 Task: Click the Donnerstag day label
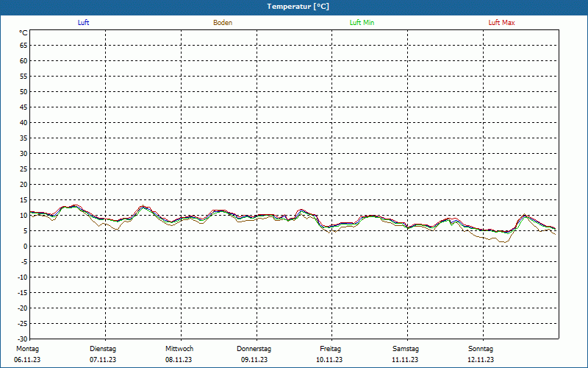click(254, 349)
